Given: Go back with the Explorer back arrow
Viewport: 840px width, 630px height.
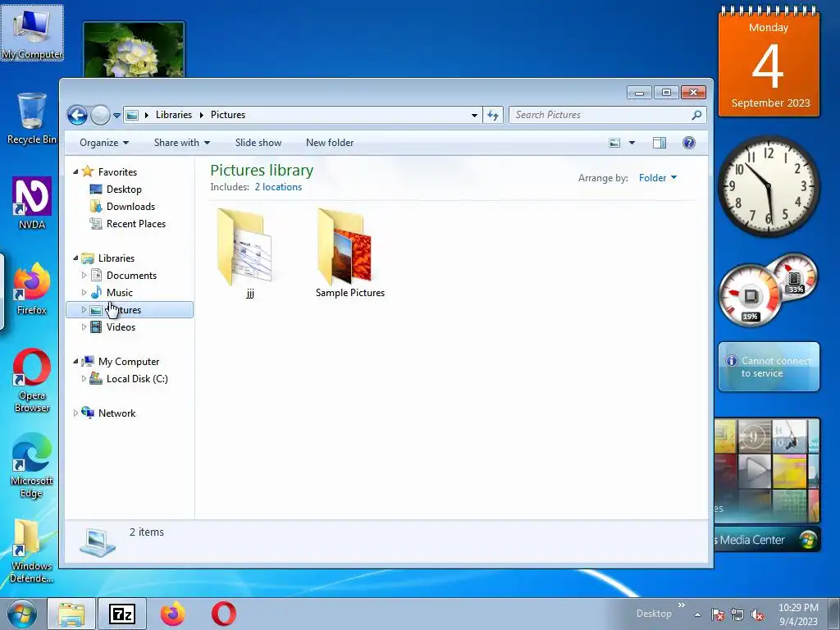Looking at the screenshot, I should coord(77,115).
